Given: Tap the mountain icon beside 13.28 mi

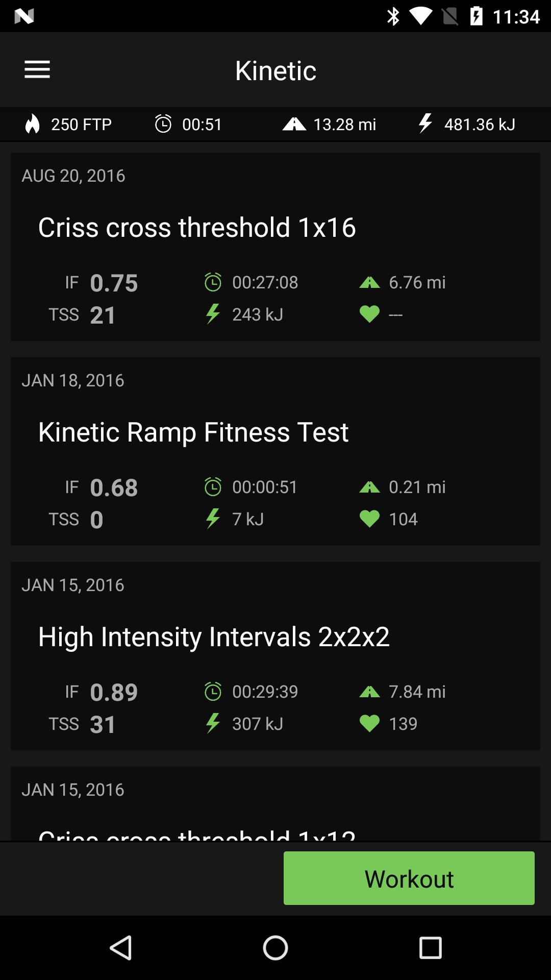Looking at the screenshot, I should 294,124.
